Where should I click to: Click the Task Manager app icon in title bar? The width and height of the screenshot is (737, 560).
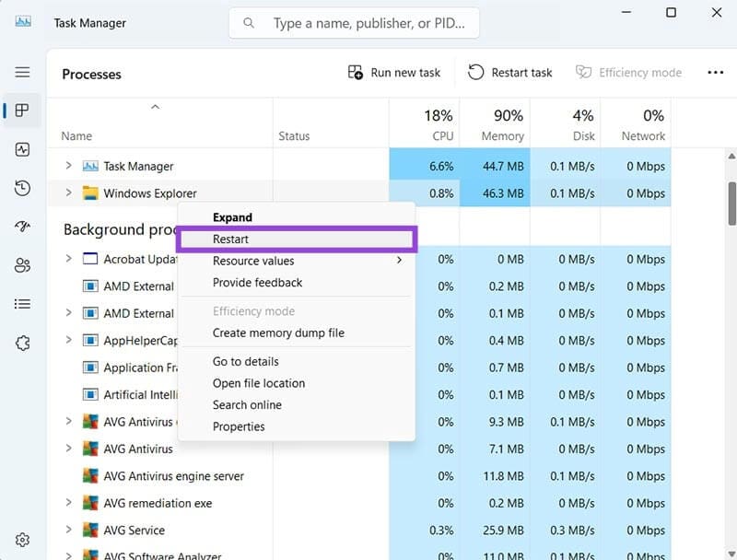(x=23, y=21)
